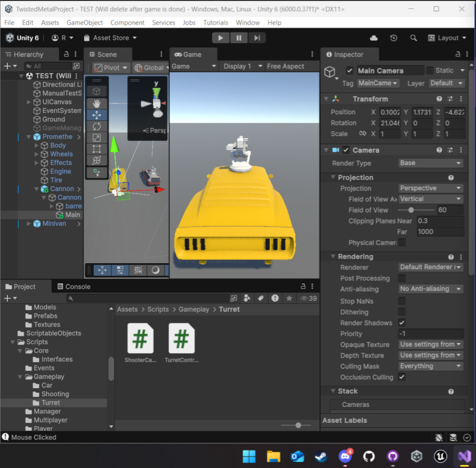Open the GameObject menu

tap(85, 23)
